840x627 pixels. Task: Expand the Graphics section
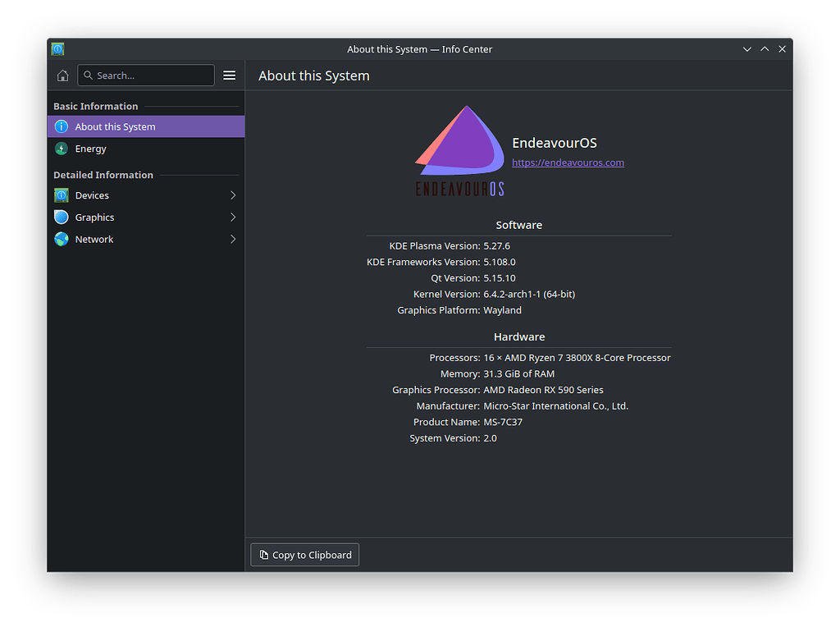coord(232,217)
